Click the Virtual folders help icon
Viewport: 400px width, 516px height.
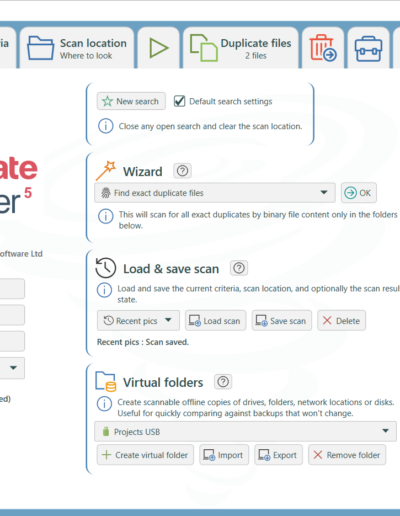(223, 382)
